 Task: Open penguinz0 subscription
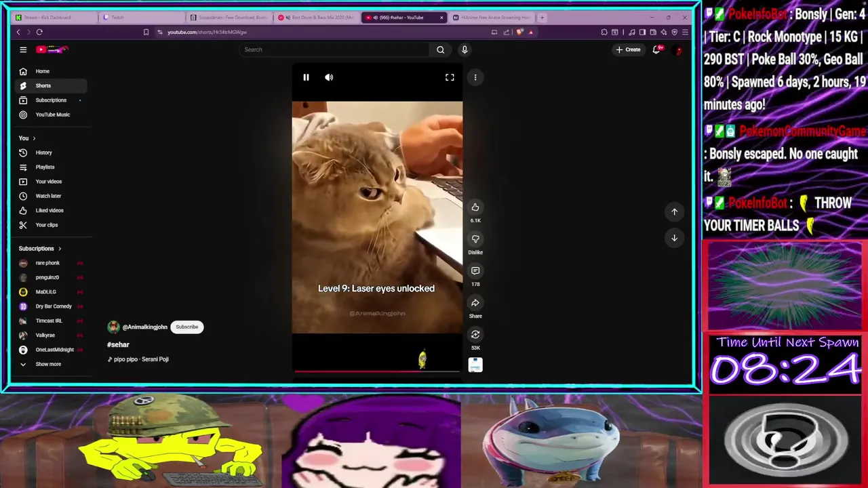tap(50, 277)
